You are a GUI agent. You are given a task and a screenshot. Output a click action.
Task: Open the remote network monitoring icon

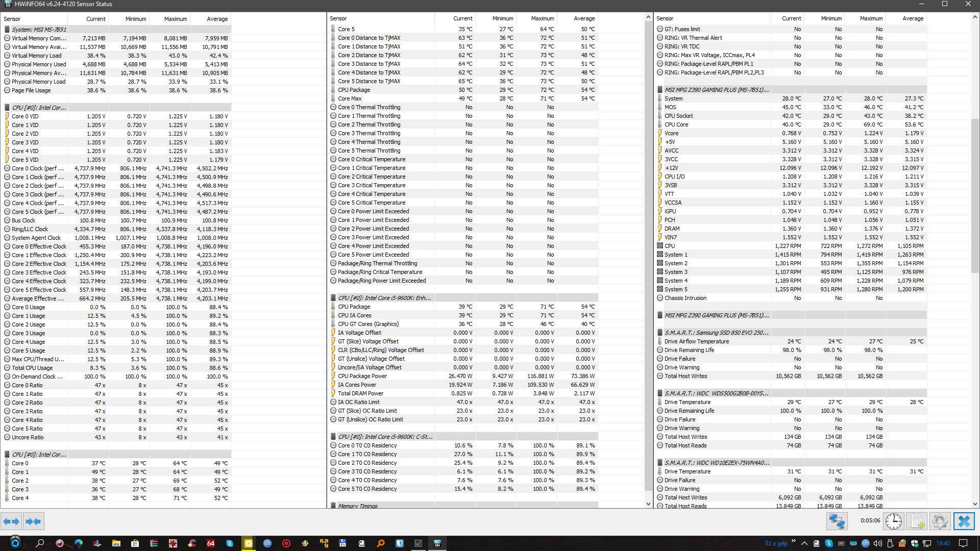pos(837,521)
